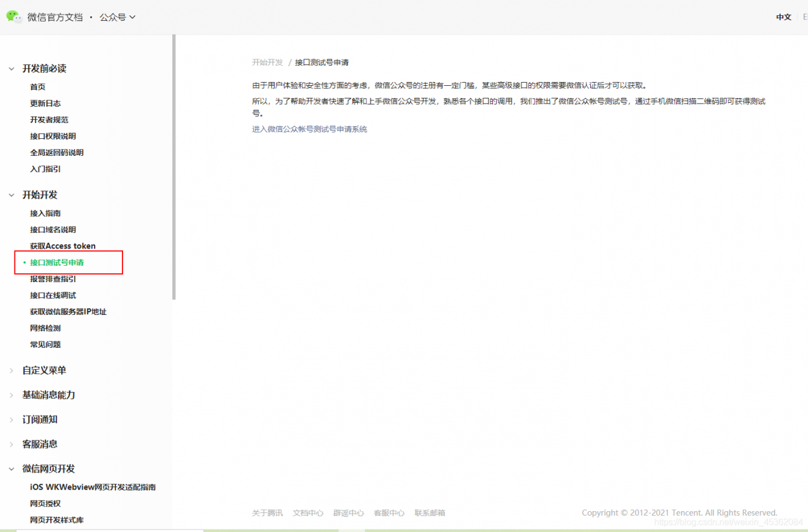Click 联系邮箱 footer link
808x532 pixels.
[430, 513]
